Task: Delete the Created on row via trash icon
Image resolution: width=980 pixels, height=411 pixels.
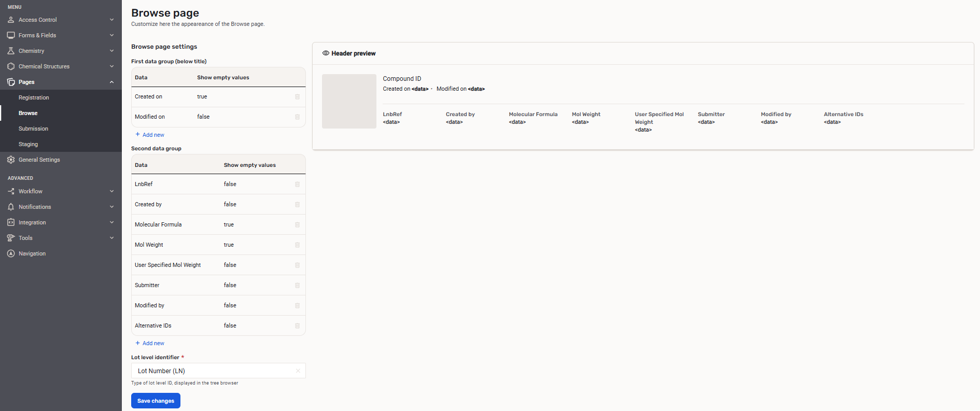Action: pos(297,97)
